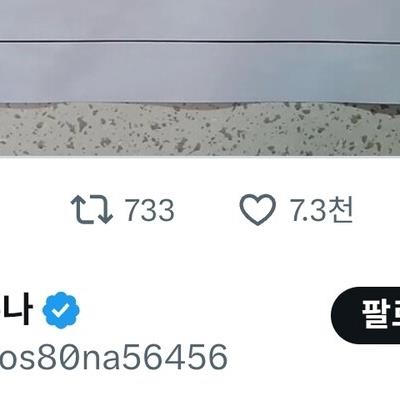Image resolution: width=400 pixels, height=400 pixels.
Task: Click the dark horizontal line in the photo
Action: [200, 42]
